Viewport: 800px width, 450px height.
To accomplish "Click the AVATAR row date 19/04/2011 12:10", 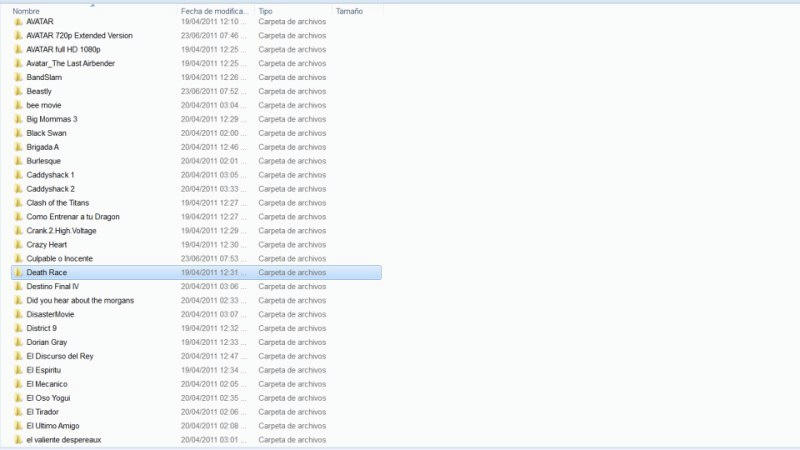I will pos(213,21).
